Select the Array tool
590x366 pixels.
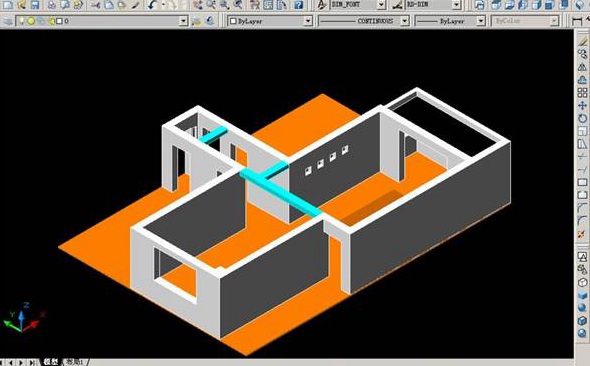click(x=582, y=93)
